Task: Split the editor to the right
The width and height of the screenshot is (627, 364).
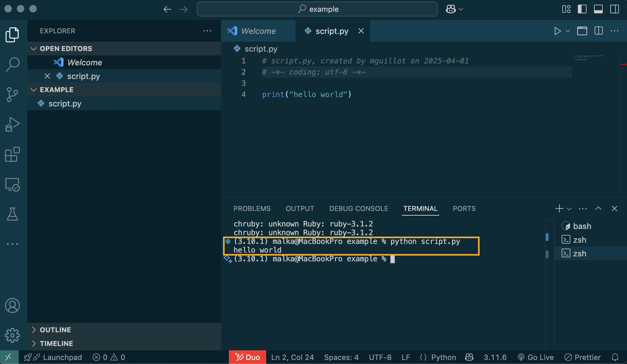Action: click(x=598, y=31)
